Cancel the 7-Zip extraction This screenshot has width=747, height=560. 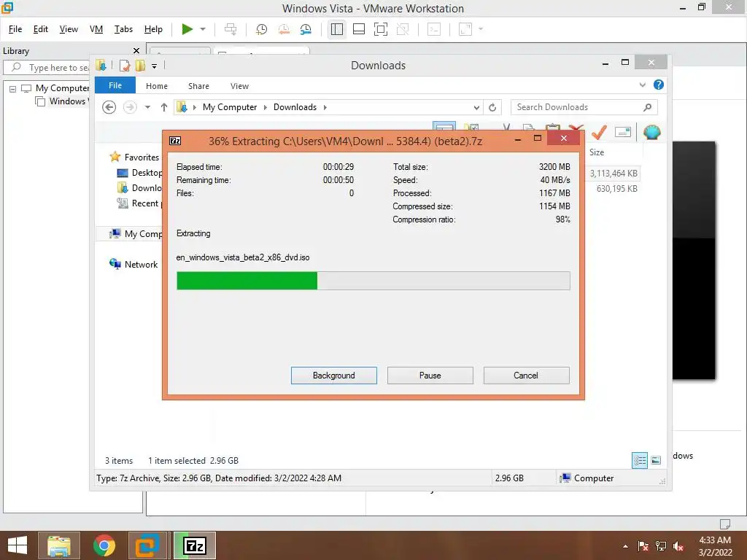pyautogui.click(x=526, y=376)
